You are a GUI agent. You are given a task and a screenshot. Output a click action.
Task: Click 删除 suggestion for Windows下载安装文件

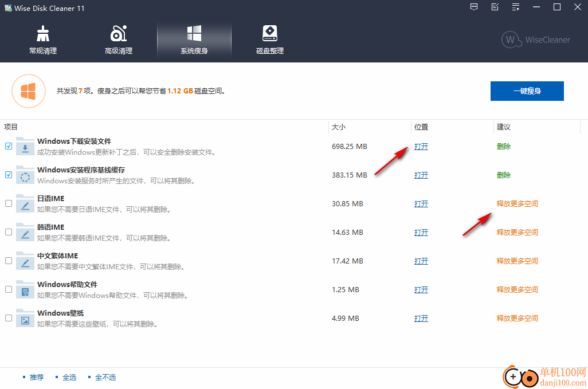tap(504, 147)
